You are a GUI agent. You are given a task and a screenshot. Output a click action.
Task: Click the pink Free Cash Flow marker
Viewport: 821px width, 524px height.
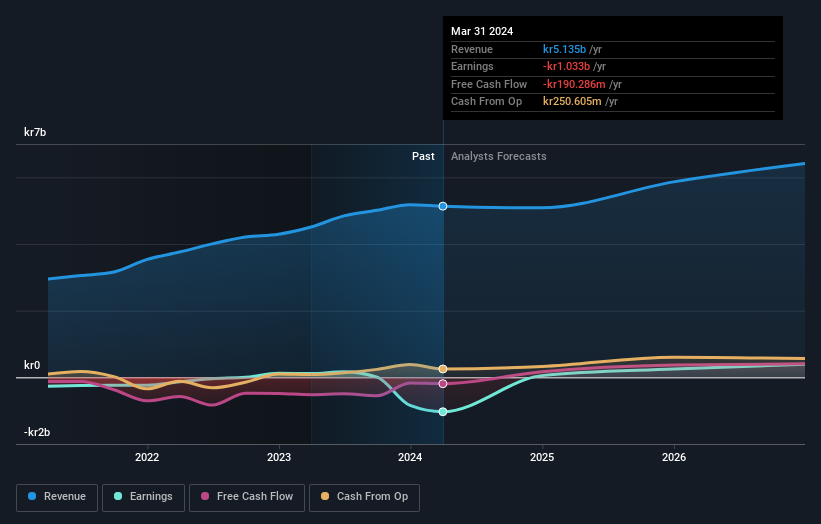(x=443, y=384)
